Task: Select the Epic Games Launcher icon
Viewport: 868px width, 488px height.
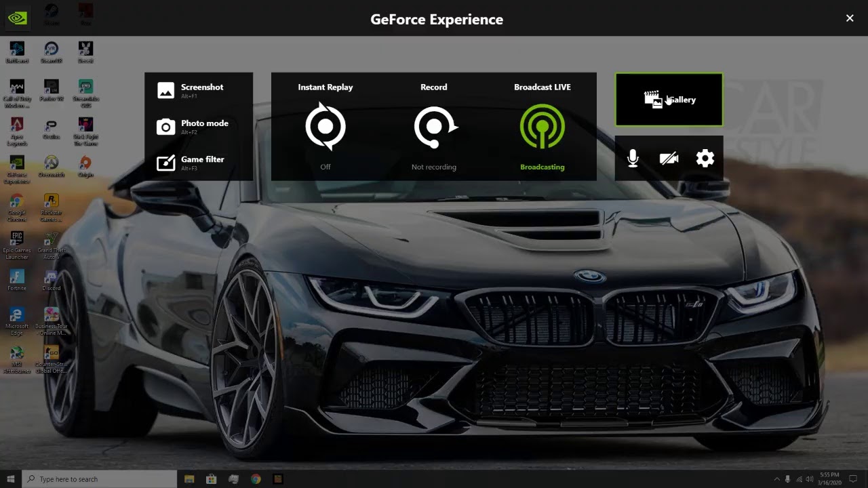Action: pos(17,245)
